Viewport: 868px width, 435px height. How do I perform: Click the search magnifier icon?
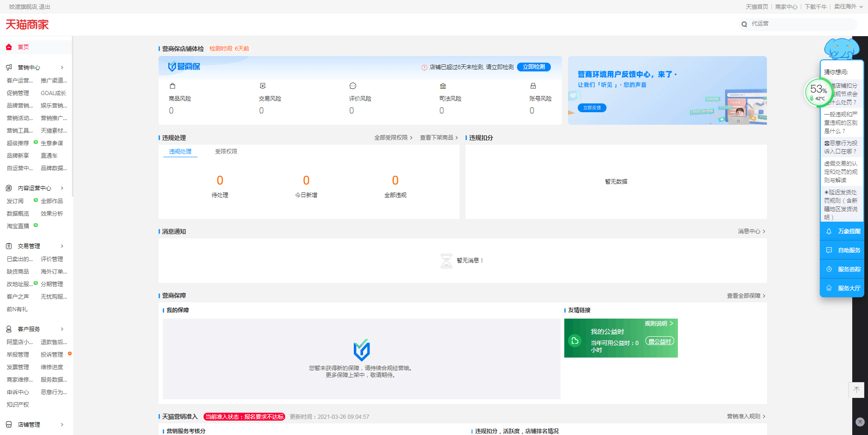click(744, 24)
